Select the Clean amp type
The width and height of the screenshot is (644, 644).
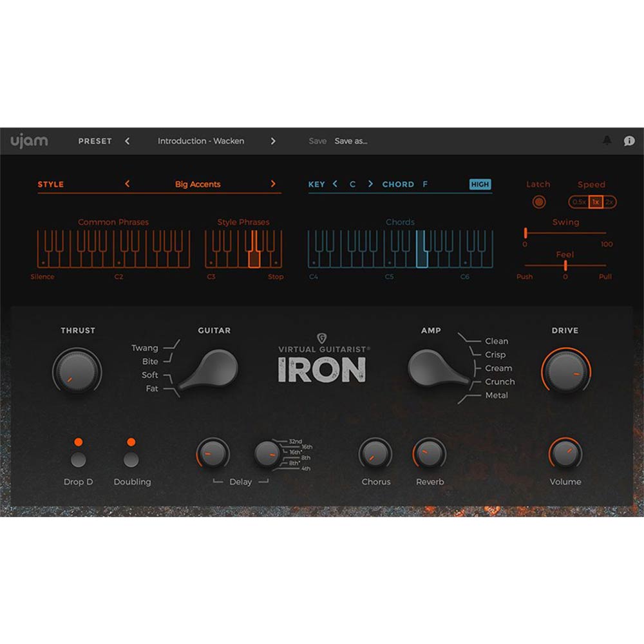point(496,341)
